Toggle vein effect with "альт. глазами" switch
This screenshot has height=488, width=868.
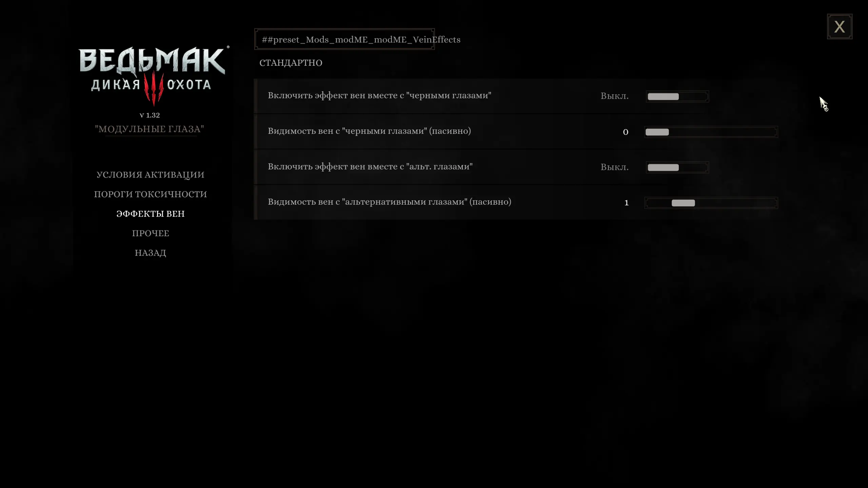click(677, 167)
